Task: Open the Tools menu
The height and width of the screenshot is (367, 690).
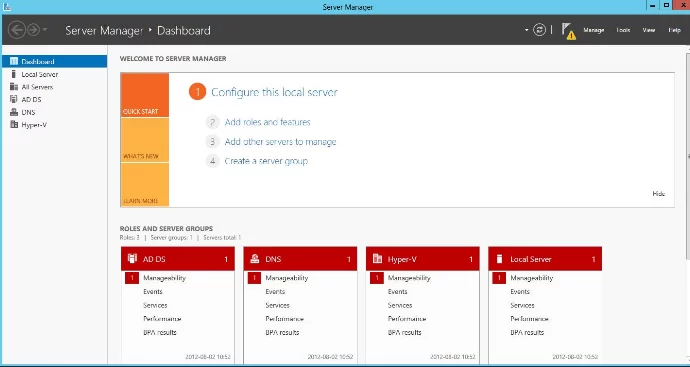Action: point(623,30)
